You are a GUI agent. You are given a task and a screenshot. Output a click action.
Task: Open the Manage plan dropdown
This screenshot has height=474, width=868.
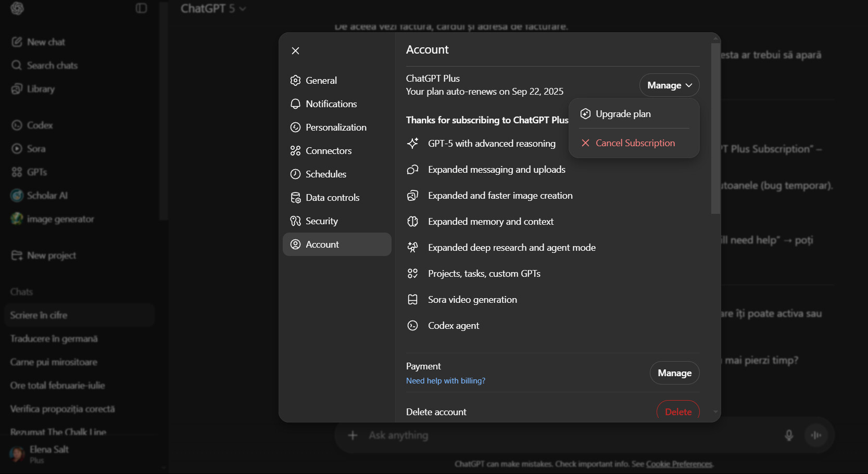(669, 85)
